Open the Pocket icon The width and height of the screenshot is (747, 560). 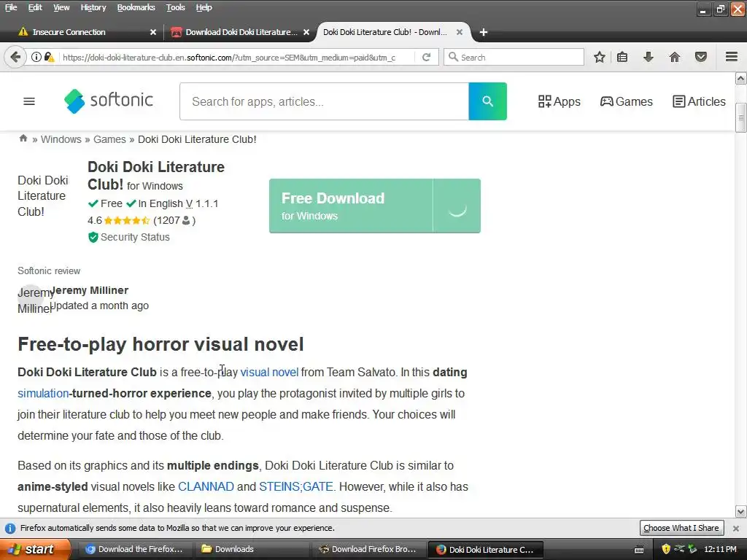[x=701, y=57]
